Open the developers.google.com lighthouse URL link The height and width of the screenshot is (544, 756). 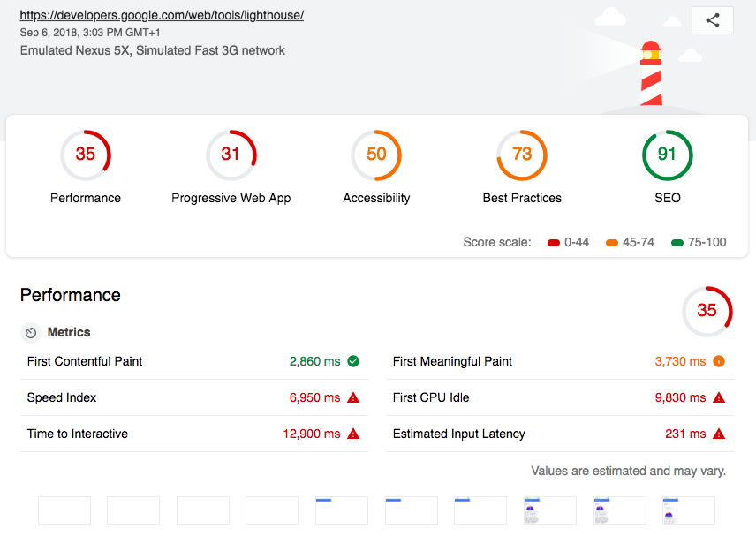click(162, 15)
